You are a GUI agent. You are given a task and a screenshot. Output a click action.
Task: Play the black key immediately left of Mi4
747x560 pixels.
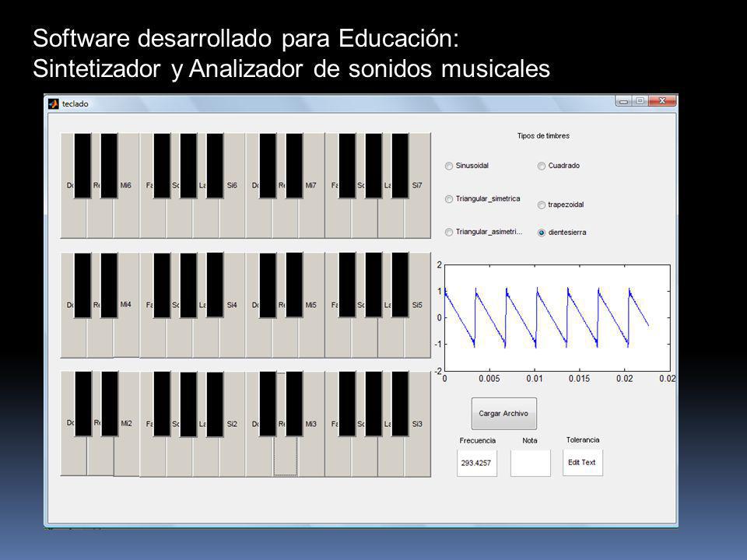click(x=109, y=285)
